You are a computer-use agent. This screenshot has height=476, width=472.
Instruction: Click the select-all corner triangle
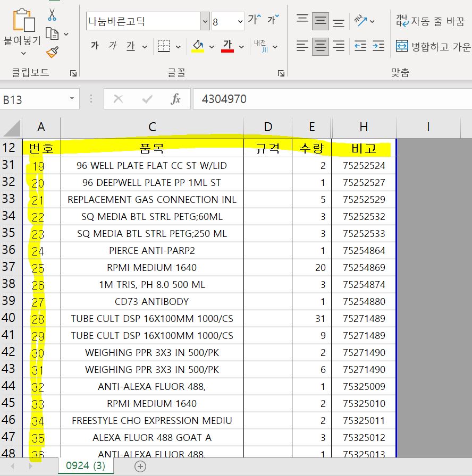(x=11, y=127)
